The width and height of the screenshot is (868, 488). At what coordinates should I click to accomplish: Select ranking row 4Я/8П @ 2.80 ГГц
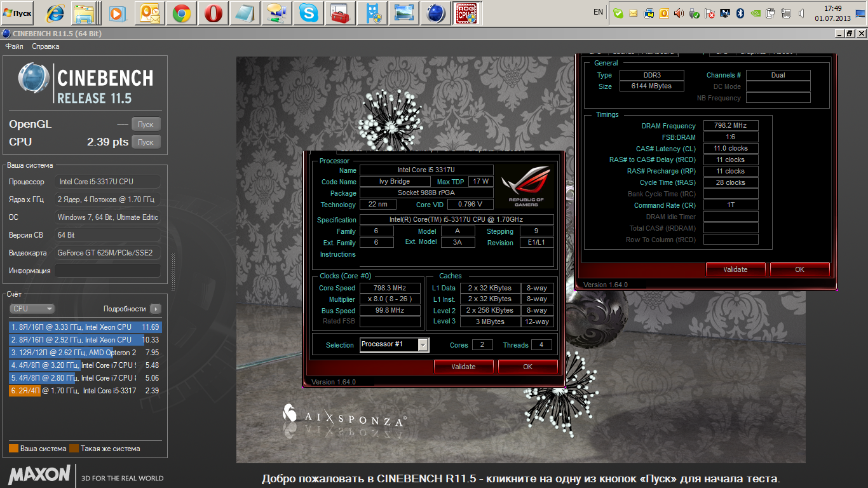(85, 378)
